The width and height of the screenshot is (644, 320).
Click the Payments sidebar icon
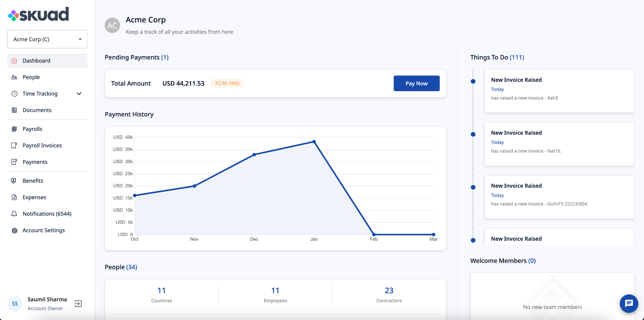click(14, 162)
